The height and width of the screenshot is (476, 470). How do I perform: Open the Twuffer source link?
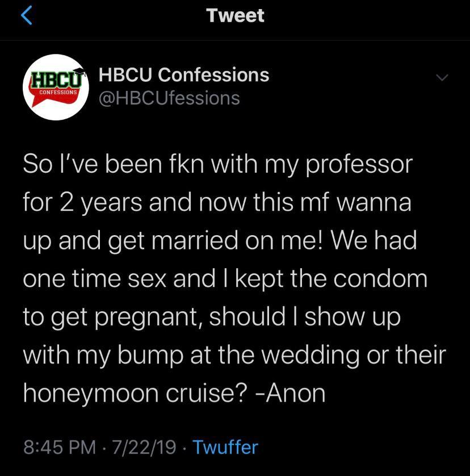225,447
